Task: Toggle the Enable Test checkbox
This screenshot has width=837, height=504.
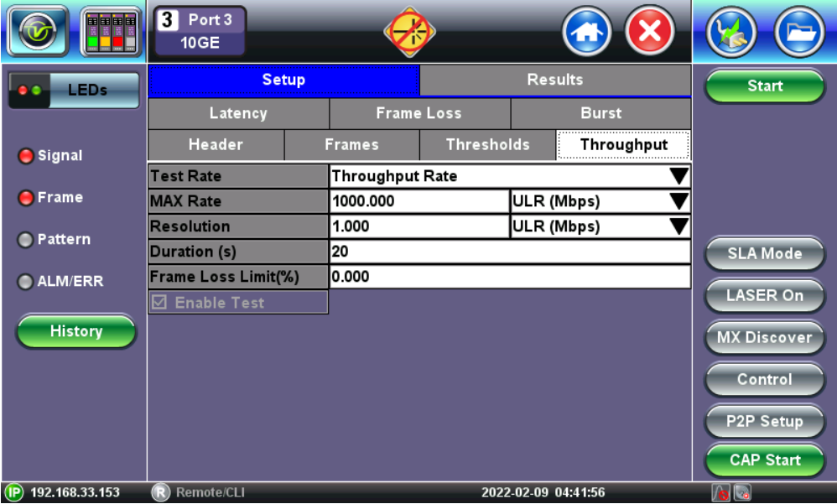Action: coord(158,303)
